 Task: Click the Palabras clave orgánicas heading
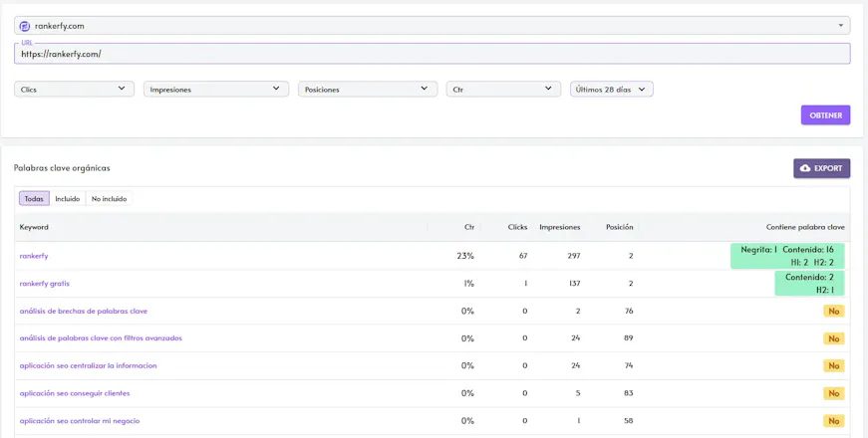[62, 168]
